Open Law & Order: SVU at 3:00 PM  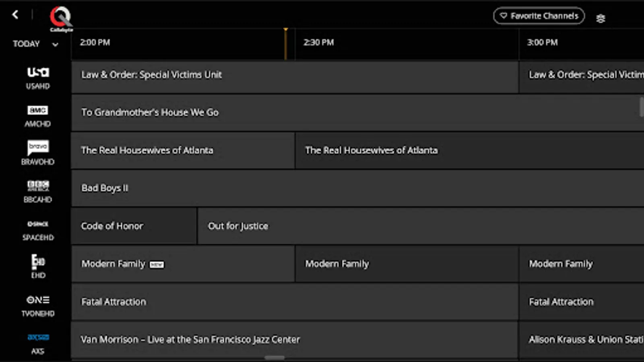pos(582,77)
